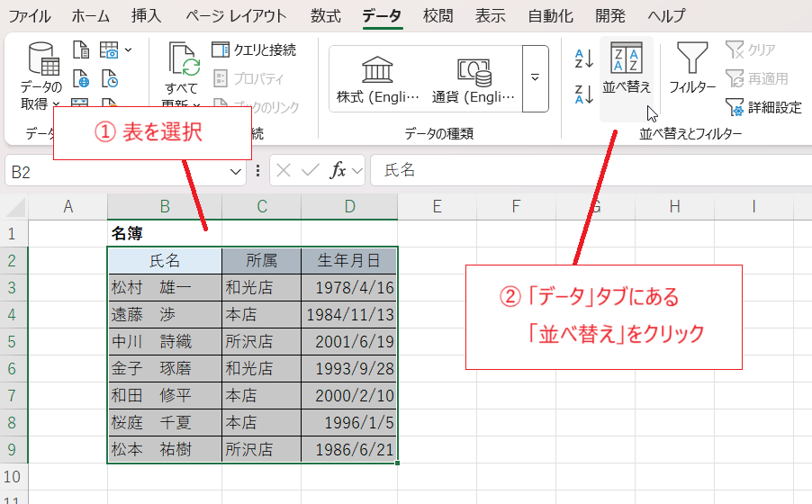Click date cell 1993/9/28
812x504 pixels.
[x=349, y=369]
